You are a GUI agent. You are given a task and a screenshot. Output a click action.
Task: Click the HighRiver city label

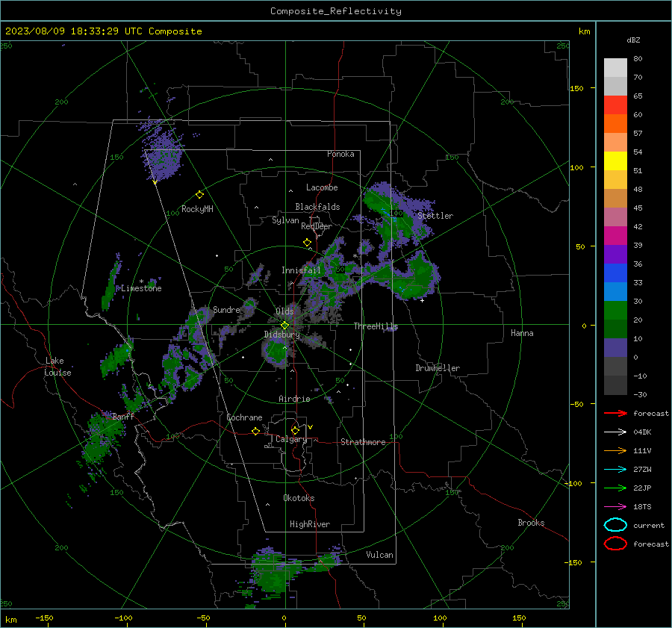[310, 524]
